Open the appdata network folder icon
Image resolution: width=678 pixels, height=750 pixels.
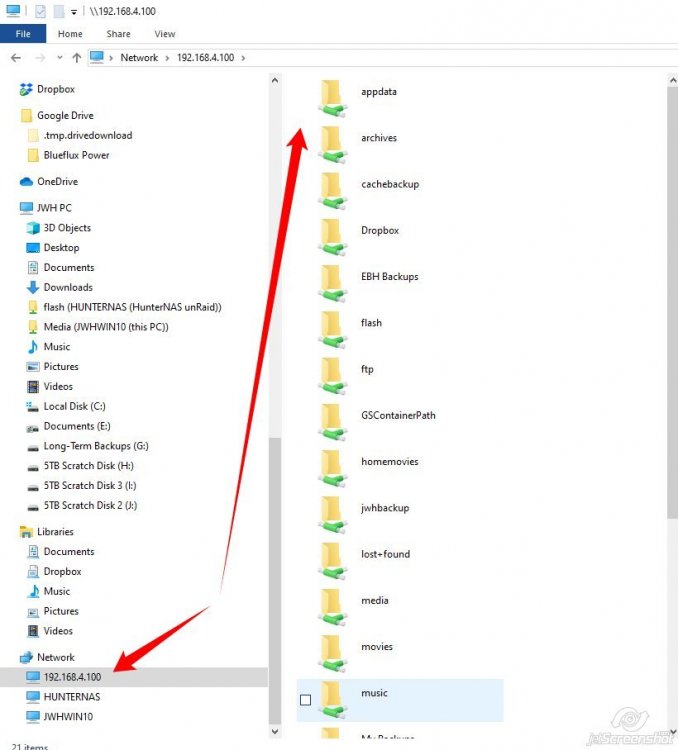point(332,98)
